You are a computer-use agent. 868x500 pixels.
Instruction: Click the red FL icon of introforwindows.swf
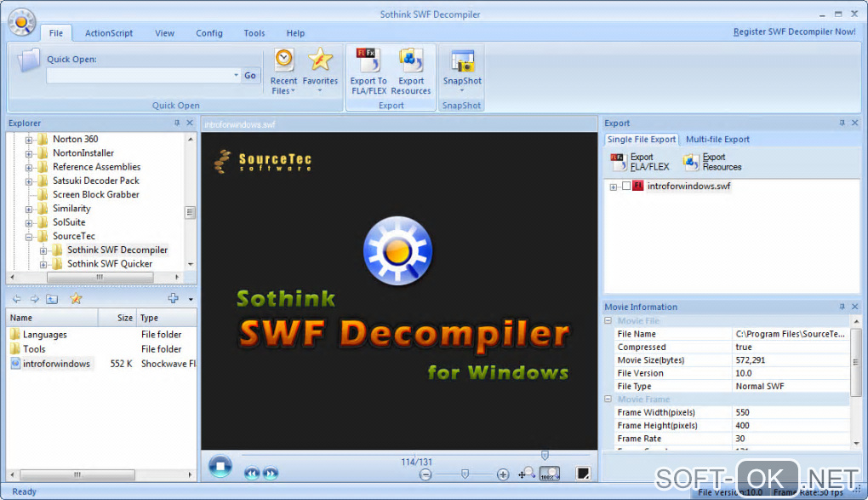click(x=637, y=186)
